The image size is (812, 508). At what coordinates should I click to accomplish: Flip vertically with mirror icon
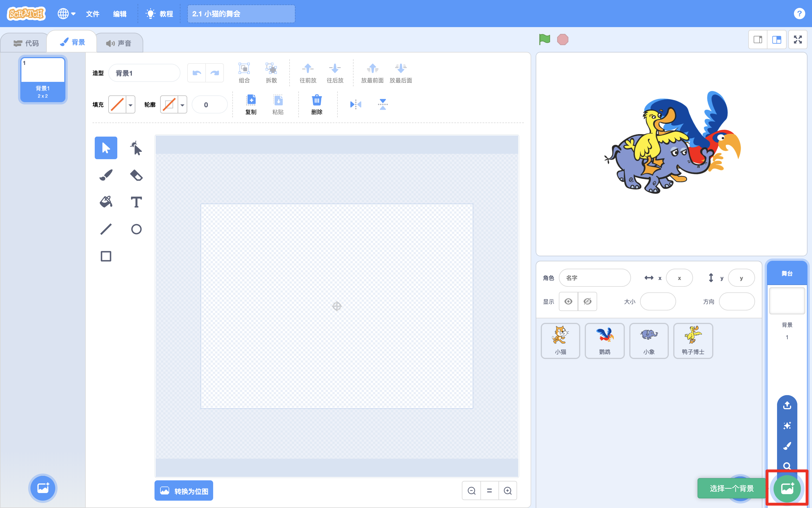[383, 104]
